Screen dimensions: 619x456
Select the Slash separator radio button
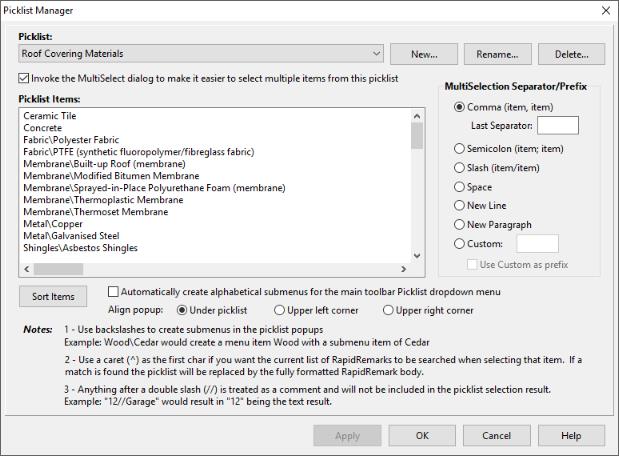coord(460,168)
